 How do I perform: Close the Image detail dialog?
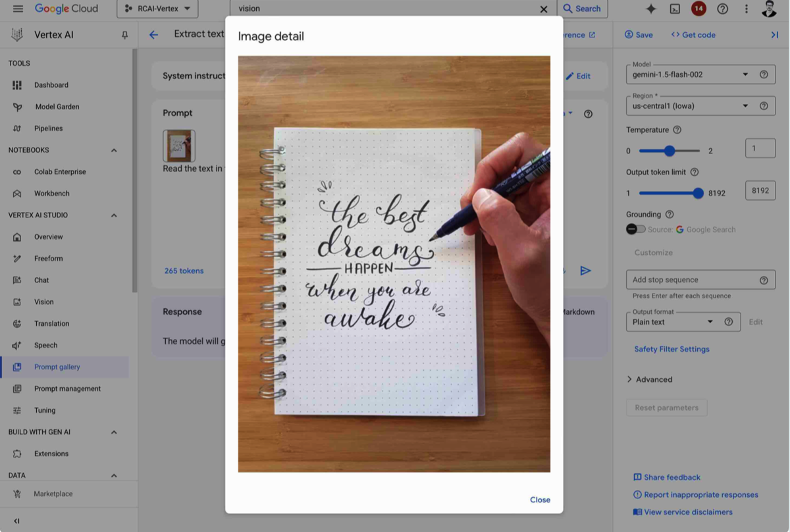(540, 500)
